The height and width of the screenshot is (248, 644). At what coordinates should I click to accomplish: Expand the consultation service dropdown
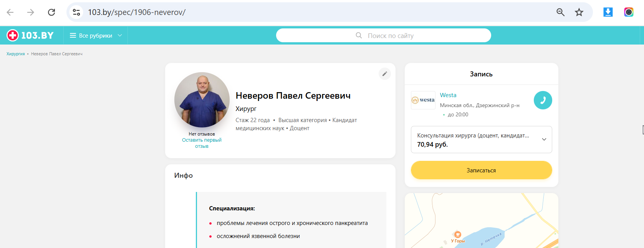tap(482, 140)
